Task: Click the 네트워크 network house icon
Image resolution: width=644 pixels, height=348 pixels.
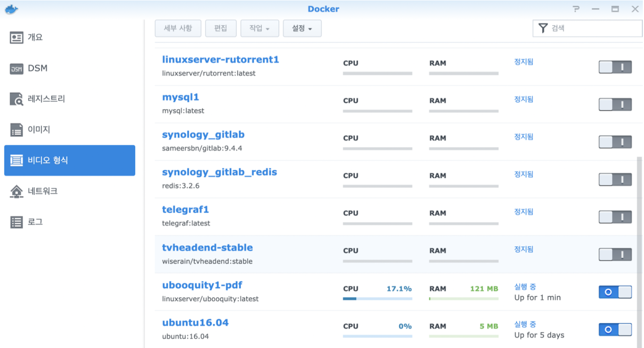Action: [x=17, y=192]
